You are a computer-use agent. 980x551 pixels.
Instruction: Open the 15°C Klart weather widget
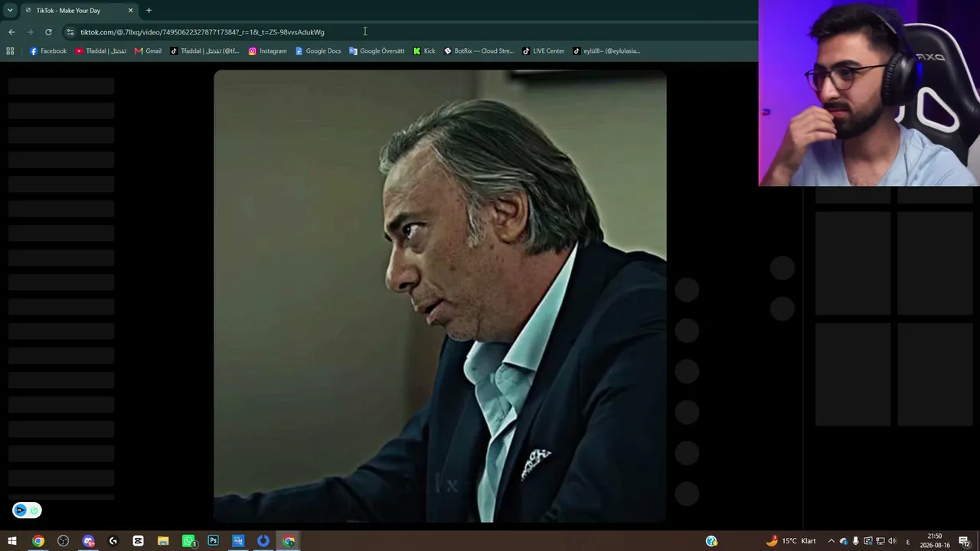[x=792, y=541]
